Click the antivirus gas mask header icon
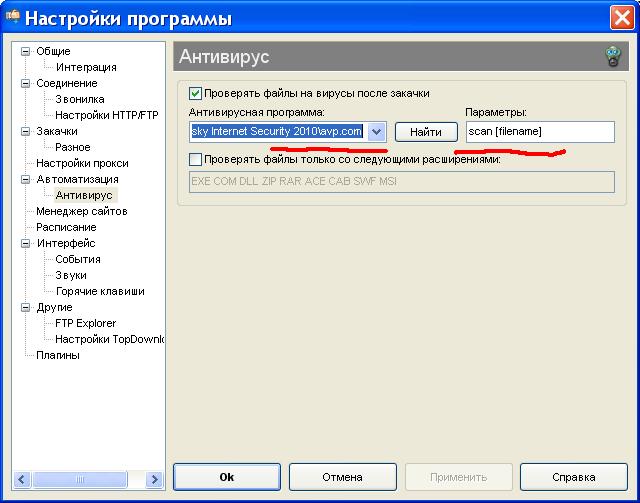640x503 pixels. pos(613,56)
